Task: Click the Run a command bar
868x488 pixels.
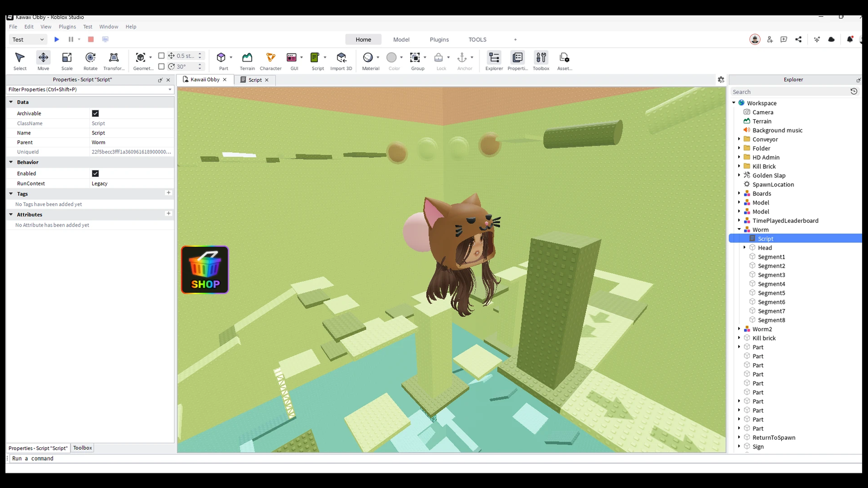Action: click(x=434, y=459)
